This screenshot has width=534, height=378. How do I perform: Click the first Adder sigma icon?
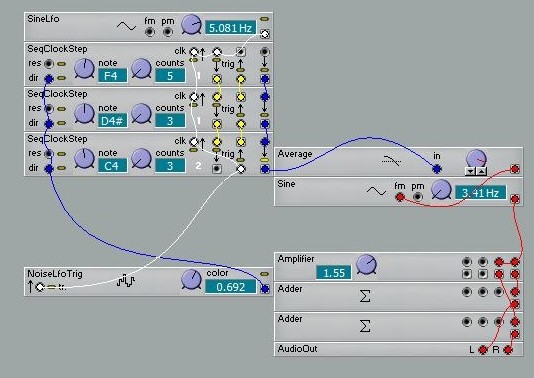(365, 296)
